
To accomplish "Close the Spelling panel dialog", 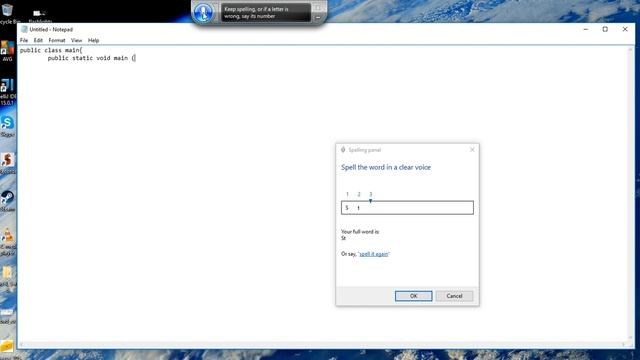I will pos(472,150).
